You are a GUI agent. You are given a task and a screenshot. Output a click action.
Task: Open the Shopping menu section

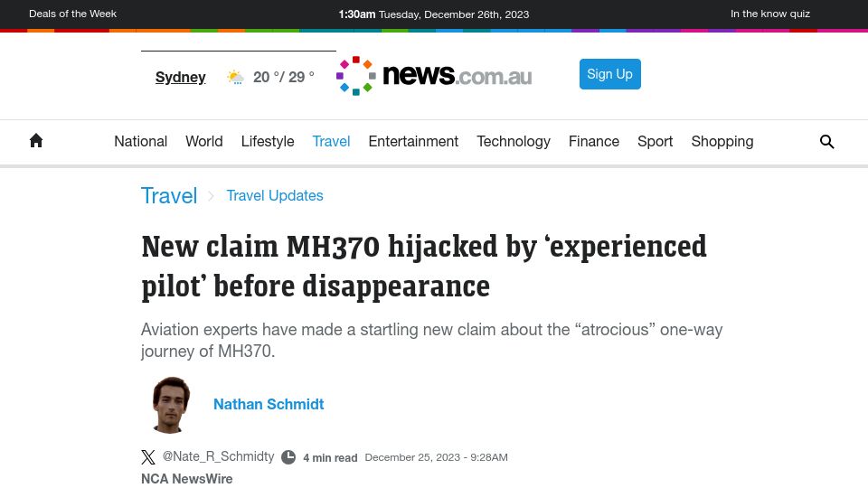722,142
